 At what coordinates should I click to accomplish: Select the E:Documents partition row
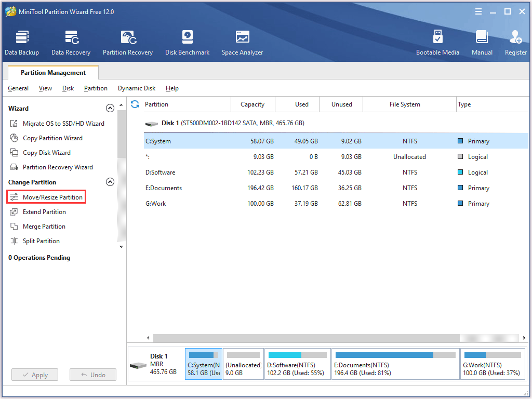[x=336, y=188]
